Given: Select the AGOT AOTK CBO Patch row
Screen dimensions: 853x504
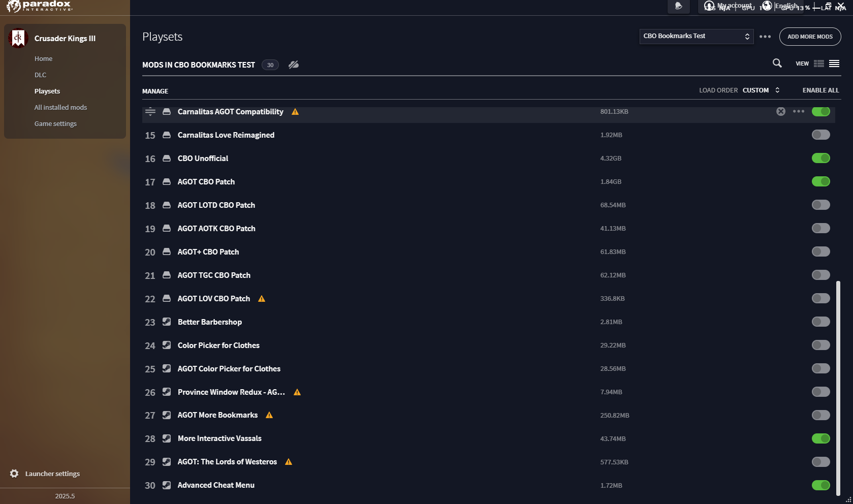Looking at the screenshot, I should [x=488, y=229].
